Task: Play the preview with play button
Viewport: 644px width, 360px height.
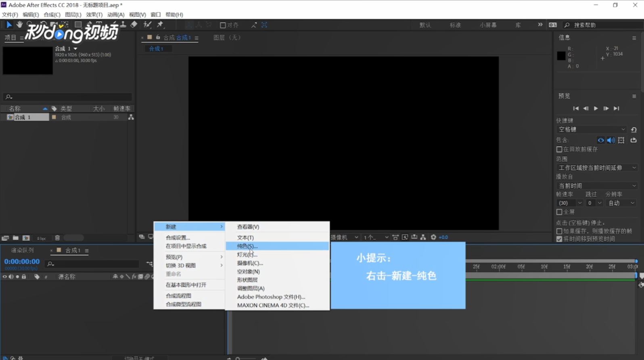Action: point(596,109)
